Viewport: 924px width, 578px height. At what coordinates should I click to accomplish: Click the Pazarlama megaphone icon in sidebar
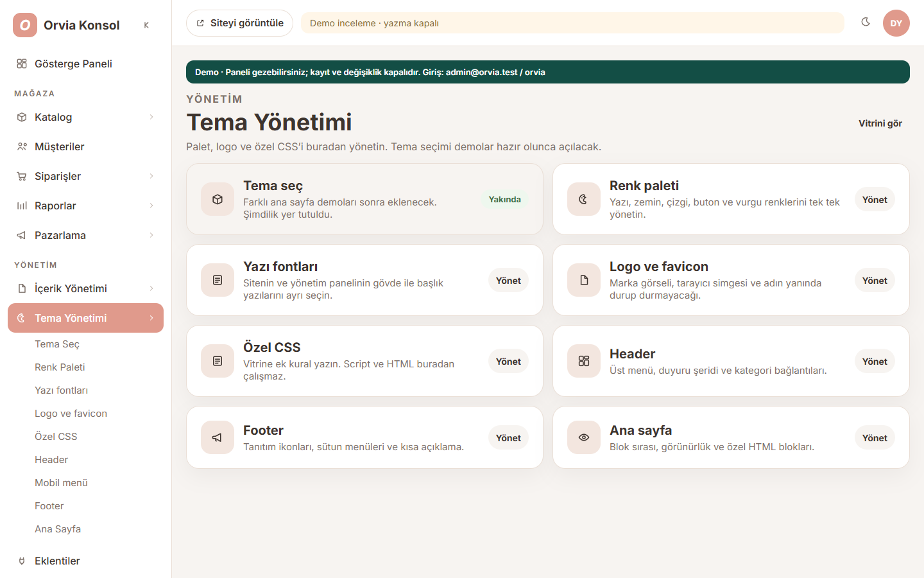[x=22, y=235]
